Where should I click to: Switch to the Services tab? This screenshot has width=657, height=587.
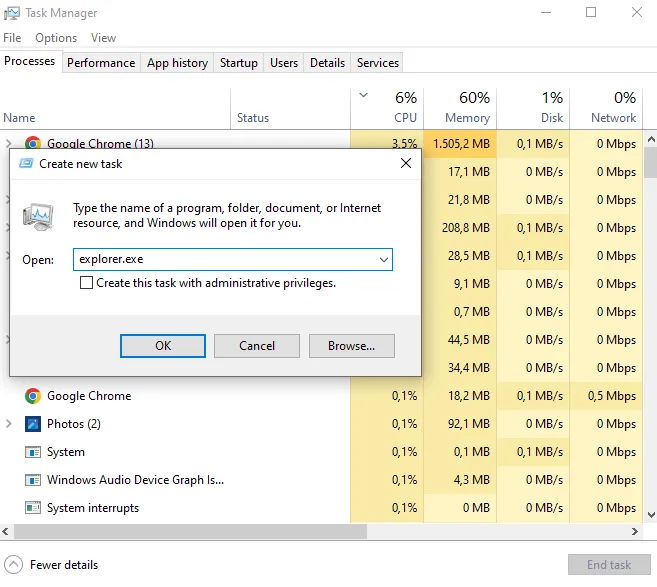[378, 63]
